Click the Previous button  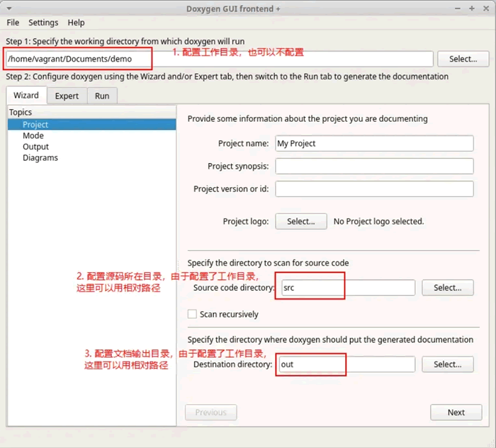coord(210,413)
